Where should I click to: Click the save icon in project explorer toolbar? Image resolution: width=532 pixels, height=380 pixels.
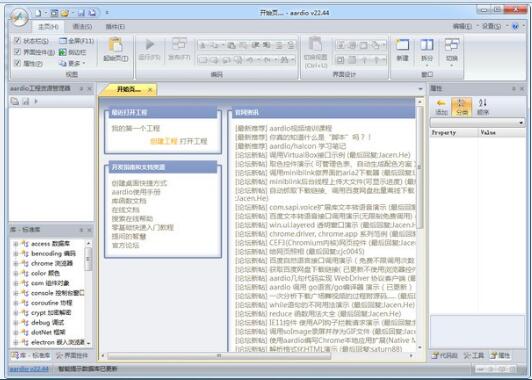pyautogui.click(x=26, y=101)
